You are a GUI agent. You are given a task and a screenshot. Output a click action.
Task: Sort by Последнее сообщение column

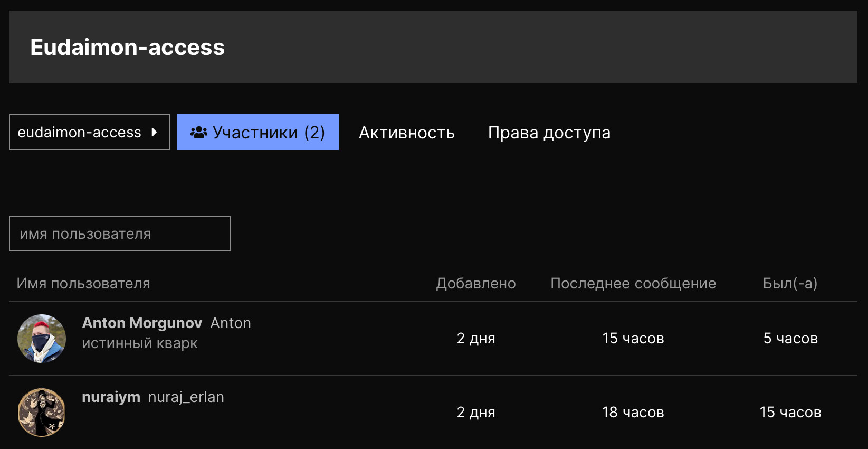[x=633, y=284]
